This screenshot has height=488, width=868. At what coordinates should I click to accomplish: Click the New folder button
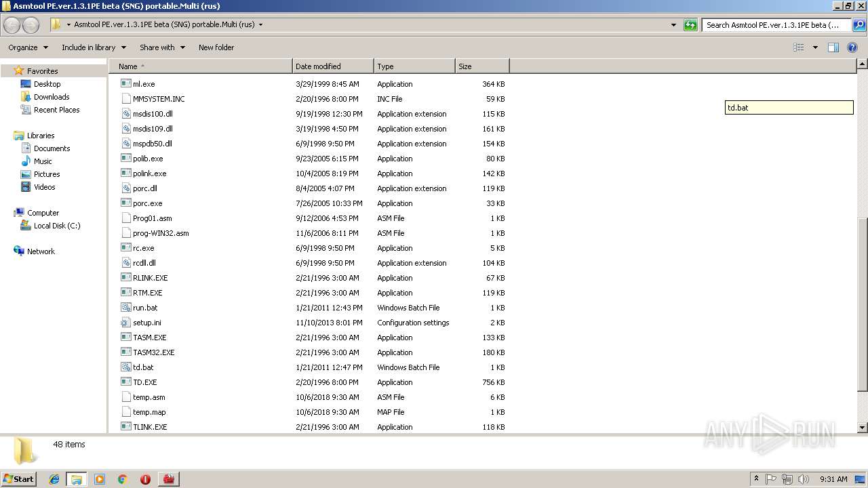(216, 47)
